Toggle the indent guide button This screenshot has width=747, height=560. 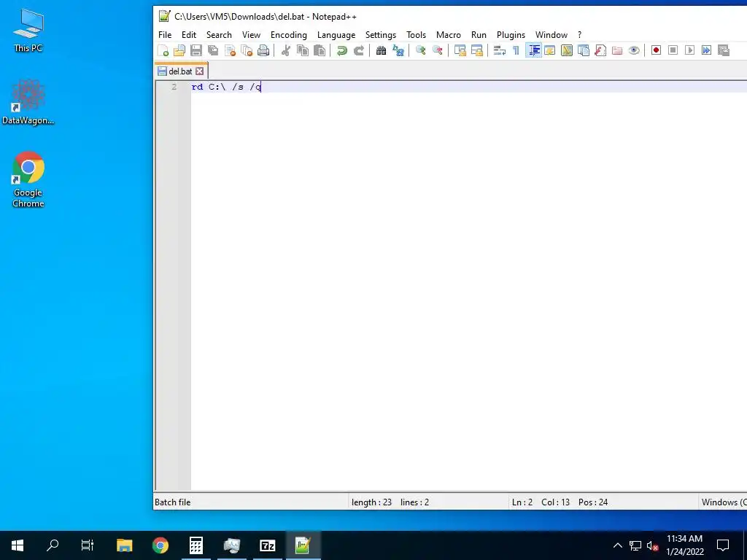pos(533,50)
